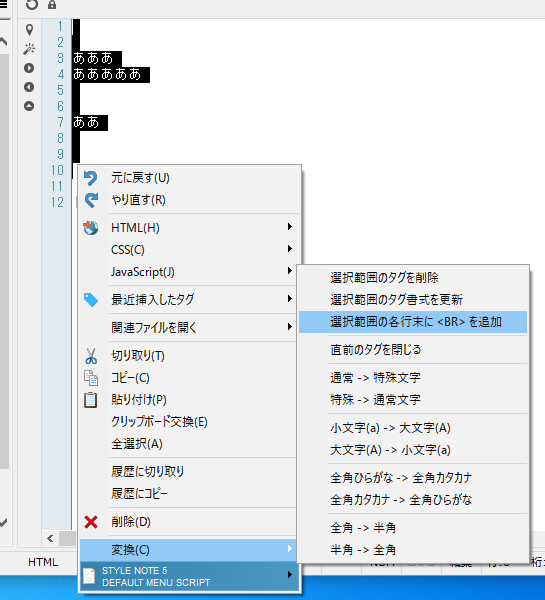Choose クリップボード交換(E) menu entry
545x600 pixels.
click(x=190, y=422)
